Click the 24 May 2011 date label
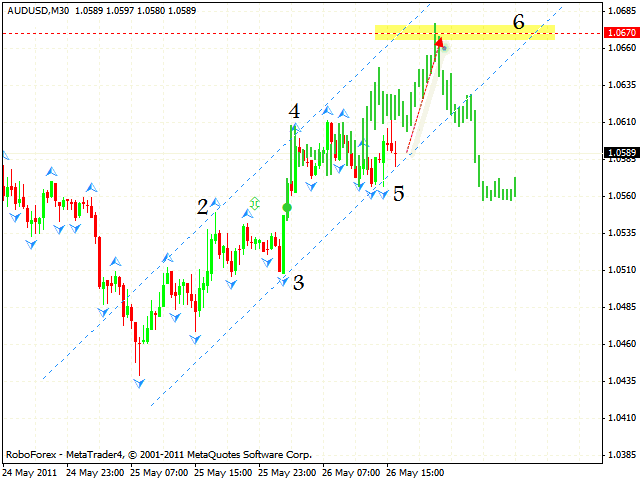 (30, 473)
